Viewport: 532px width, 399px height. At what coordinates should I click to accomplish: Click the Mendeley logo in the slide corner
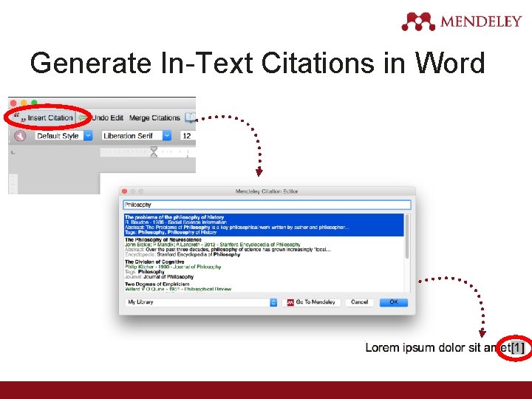click(461, 21)
